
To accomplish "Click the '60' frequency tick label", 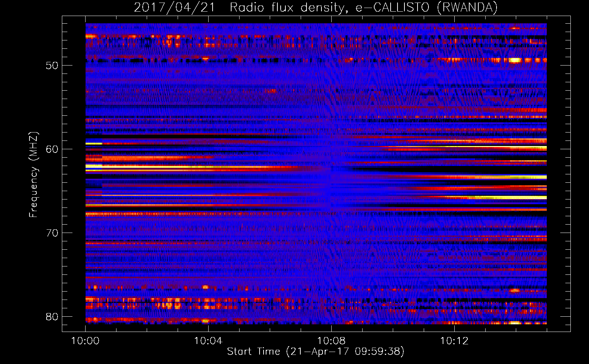I will (52, 149).
